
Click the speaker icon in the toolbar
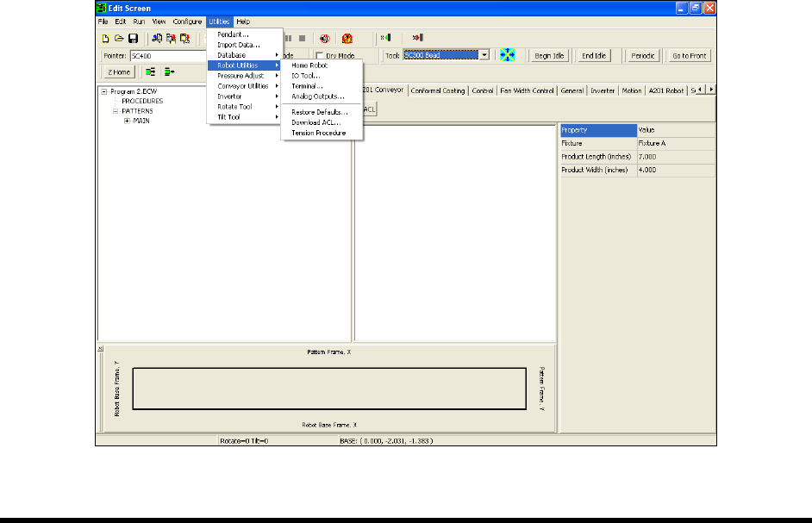325,39
